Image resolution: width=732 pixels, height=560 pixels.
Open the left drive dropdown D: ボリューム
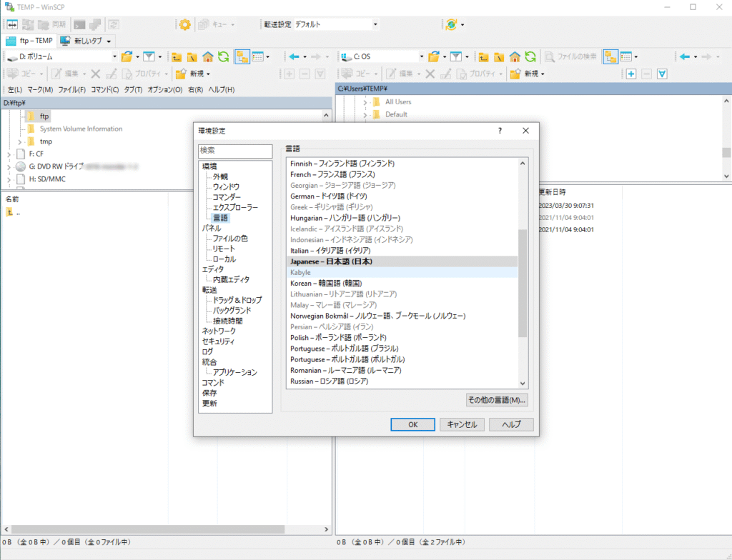click(x=115, y=56)
